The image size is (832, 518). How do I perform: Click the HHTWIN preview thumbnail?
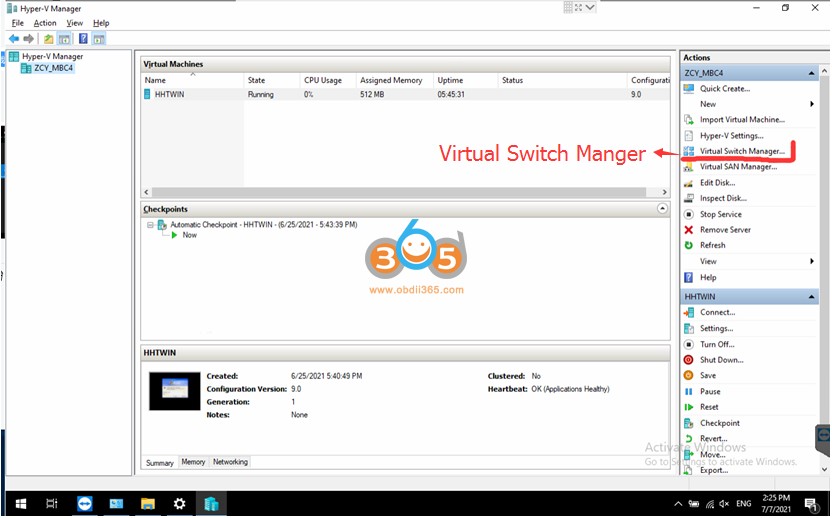(x=175, y=391)
